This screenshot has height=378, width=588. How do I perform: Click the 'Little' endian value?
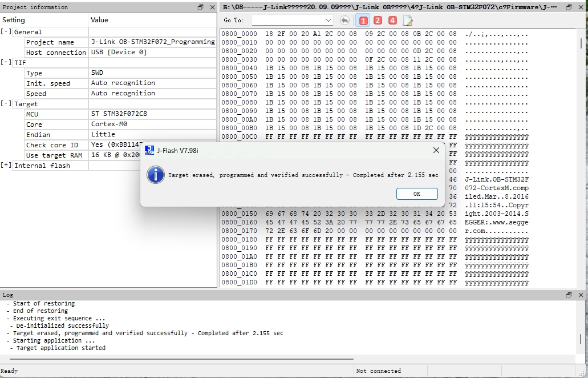pos(103,134)
